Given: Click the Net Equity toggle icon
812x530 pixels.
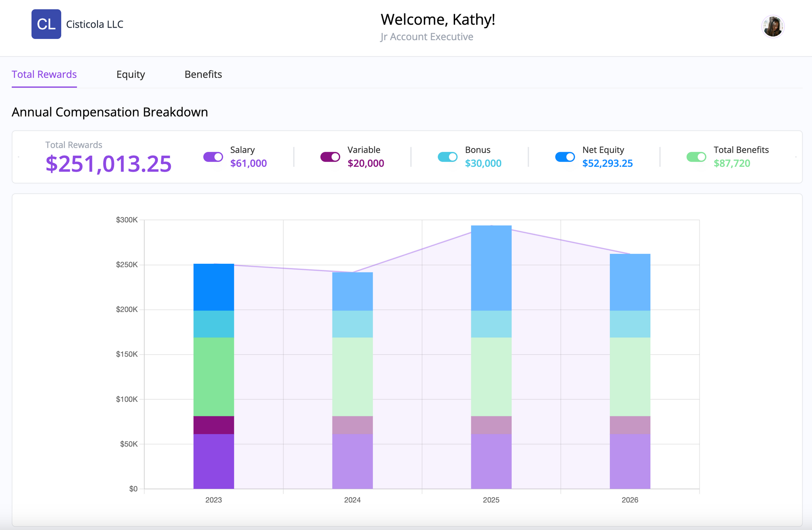Looking at the screenshot, I should [x=564, y=157].
